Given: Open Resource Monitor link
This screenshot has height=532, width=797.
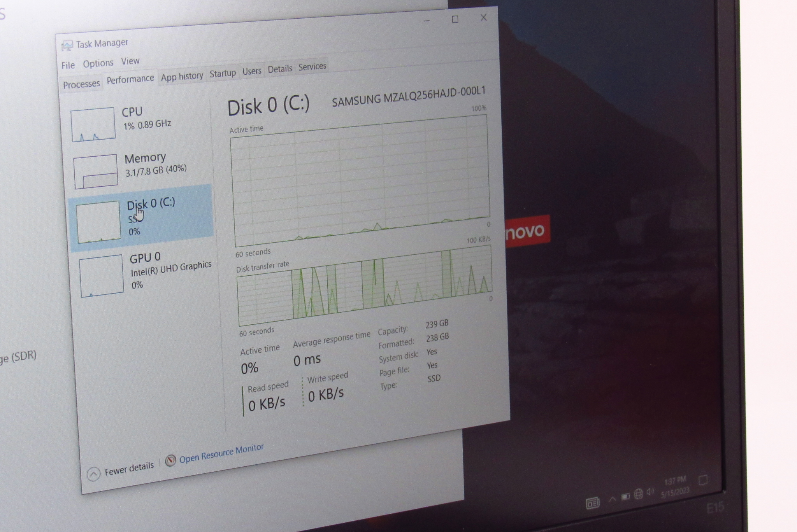Looking at the screenshot, I should point(221,453).
